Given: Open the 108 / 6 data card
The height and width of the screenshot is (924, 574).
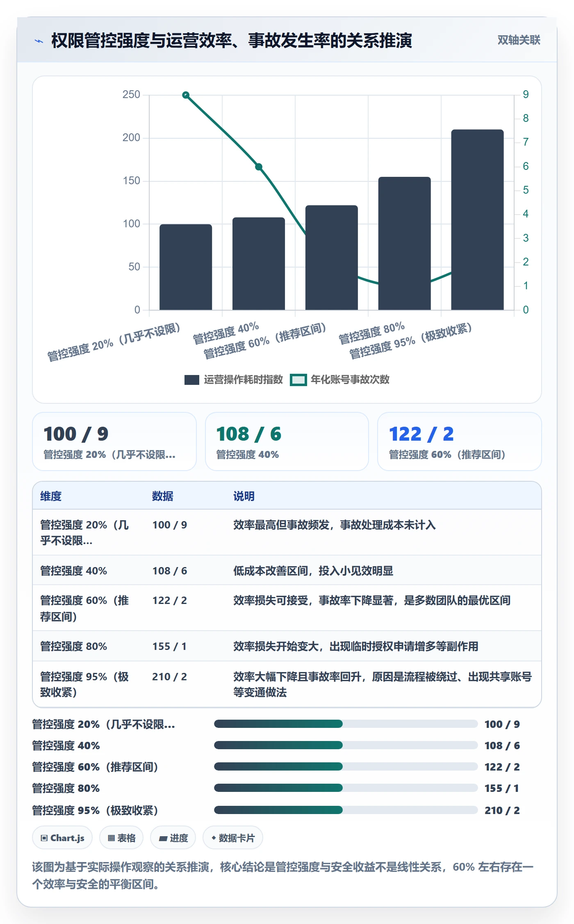Looking at the screenshot, I should pyautogui.click(x=287, y=441).
